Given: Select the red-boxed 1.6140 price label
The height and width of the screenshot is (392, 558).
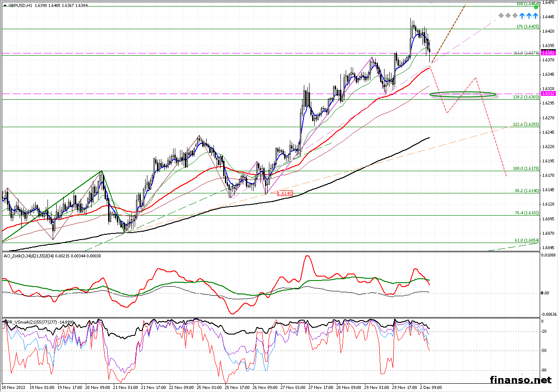Looking at the screenshot, I should (x=284, y=193).
